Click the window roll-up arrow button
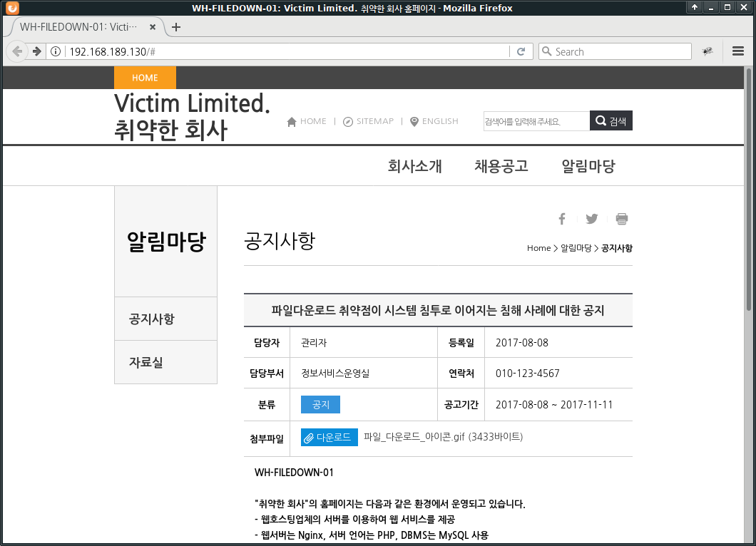Screen dimensions: 756x546 pyautogui.click(x=694, y=7)
